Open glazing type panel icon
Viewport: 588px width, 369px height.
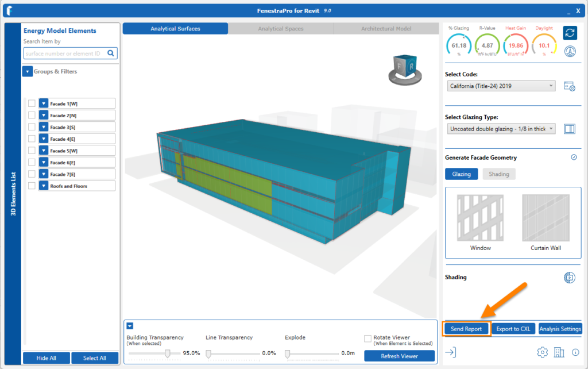pos(569,129)
